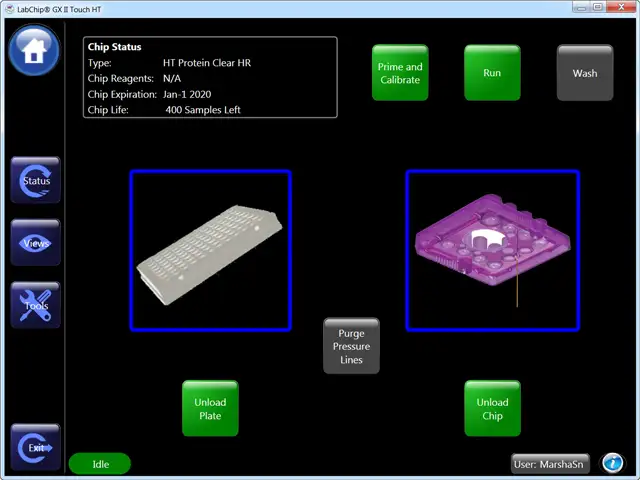
Task: Start Prime and Calibrate
Action: click(400, 73)
